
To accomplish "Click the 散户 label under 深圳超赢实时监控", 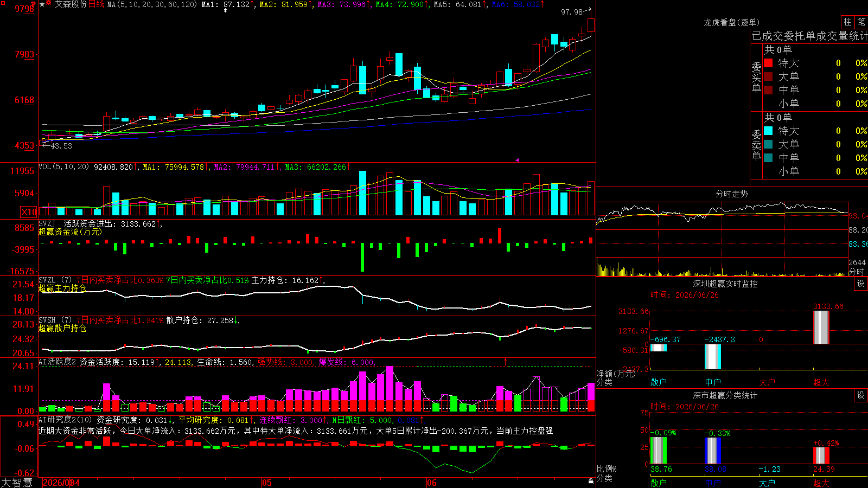I will pyautogui.click(x=659, y=382).
